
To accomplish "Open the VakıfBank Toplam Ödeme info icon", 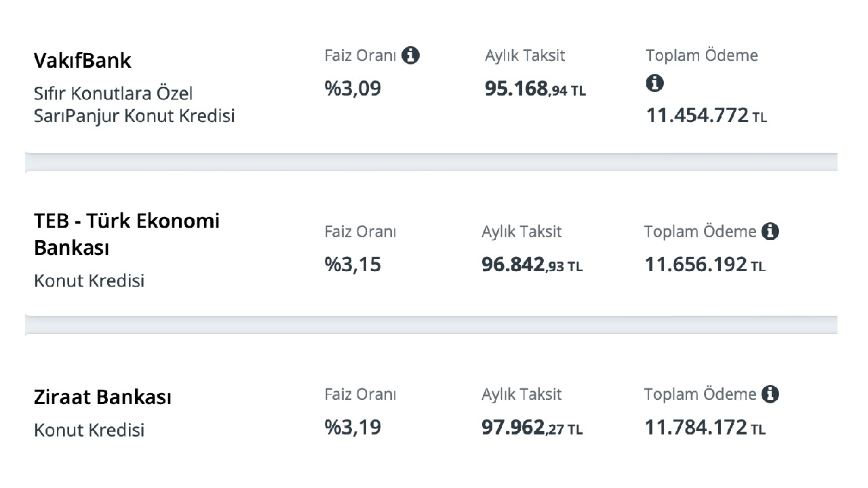I will (654, 84).
